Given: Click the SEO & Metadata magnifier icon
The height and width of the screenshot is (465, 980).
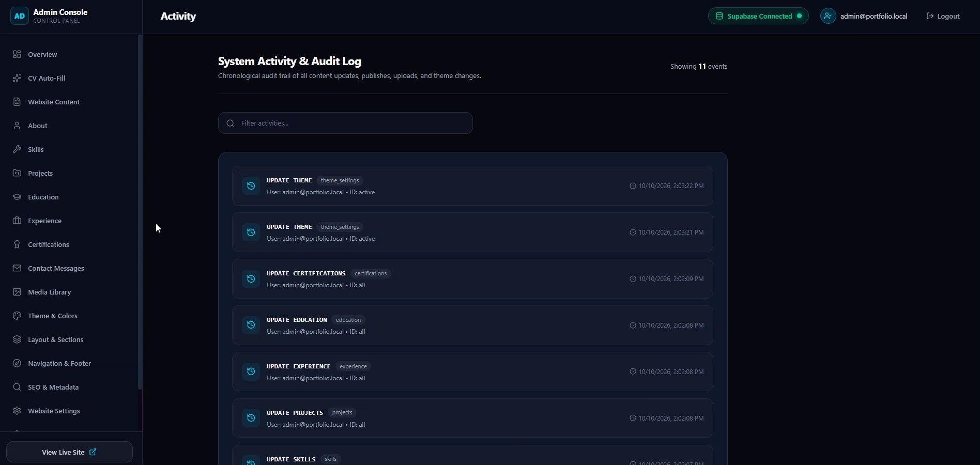Looking at the screenshot, I should point(17,387).
